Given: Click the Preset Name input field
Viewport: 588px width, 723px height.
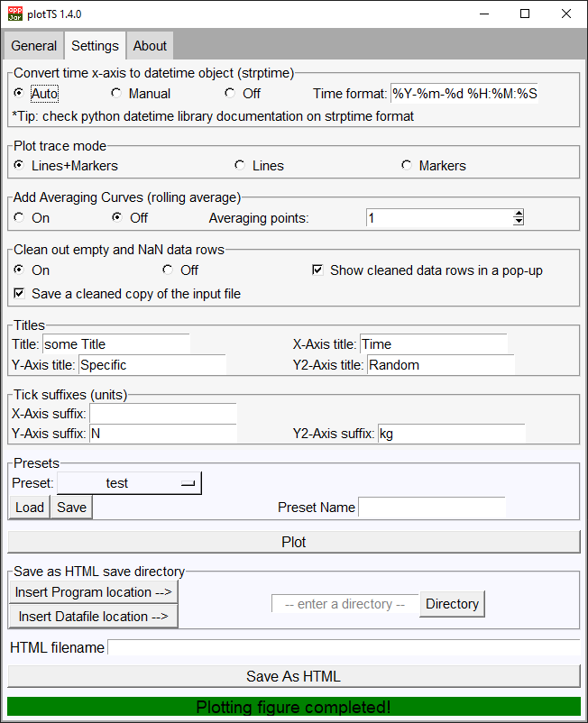Looking at the screenshot, I should (432, 508).
